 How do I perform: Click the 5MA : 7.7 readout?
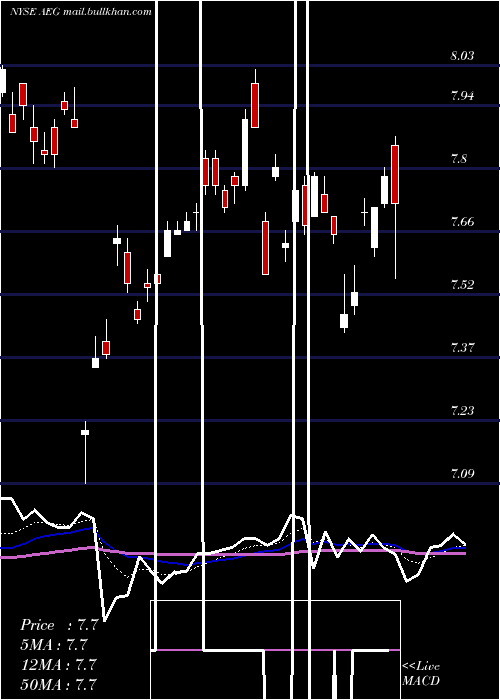pyautogui.click(x=54, y=645)
